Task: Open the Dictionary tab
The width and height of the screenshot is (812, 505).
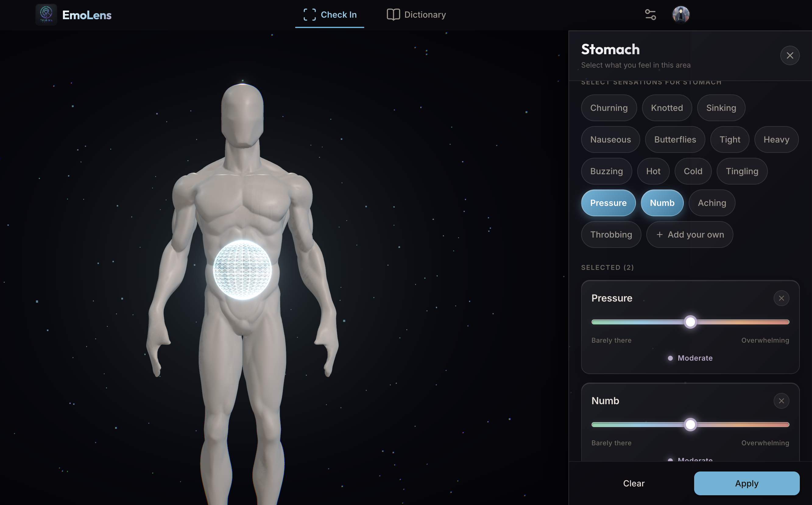Action: (416, 15)
